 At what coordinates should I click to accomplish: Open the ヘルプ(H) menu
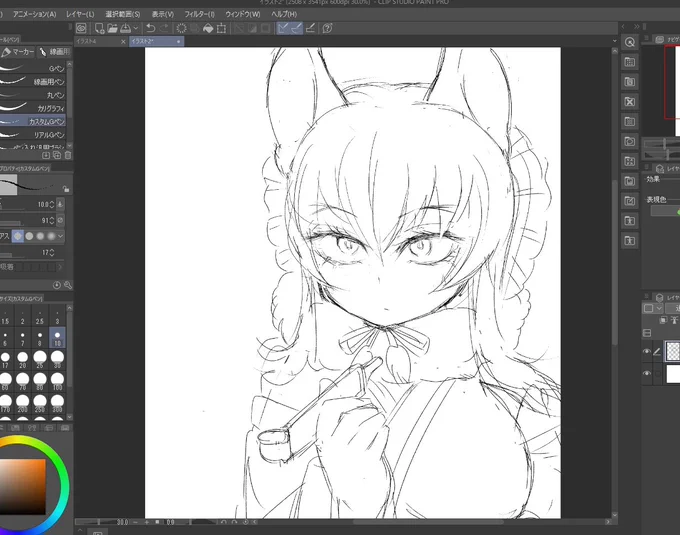[x=284, y=14]
